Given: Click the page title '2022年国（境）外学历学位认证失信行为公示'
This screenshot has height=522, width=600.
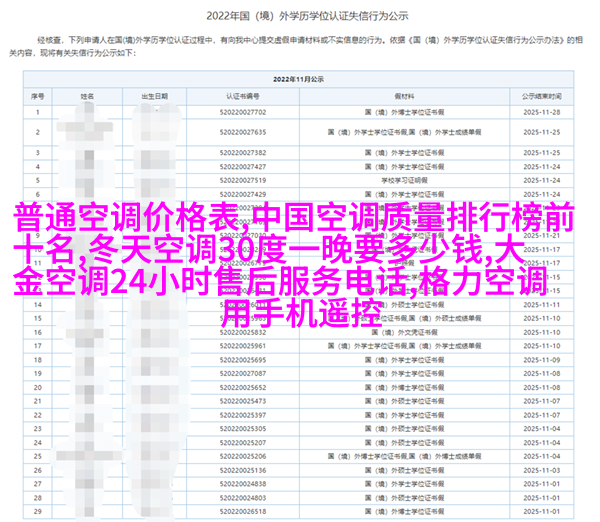Looking at the screenshot, I should 307,16.
